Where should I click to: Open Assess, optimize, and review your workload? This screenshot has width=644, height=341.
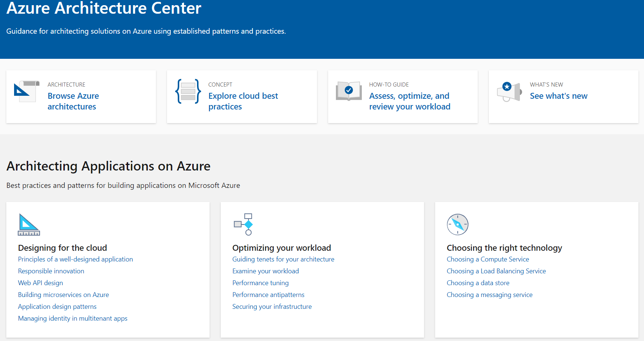click(410, 101)
